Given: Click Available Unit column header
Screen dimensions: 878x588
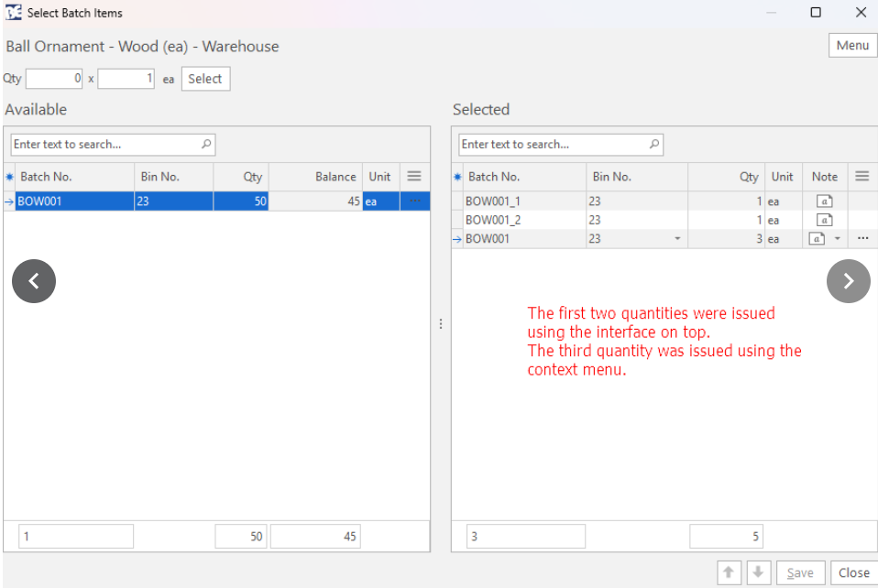Looking at the screenshot, I should [380, 177].
